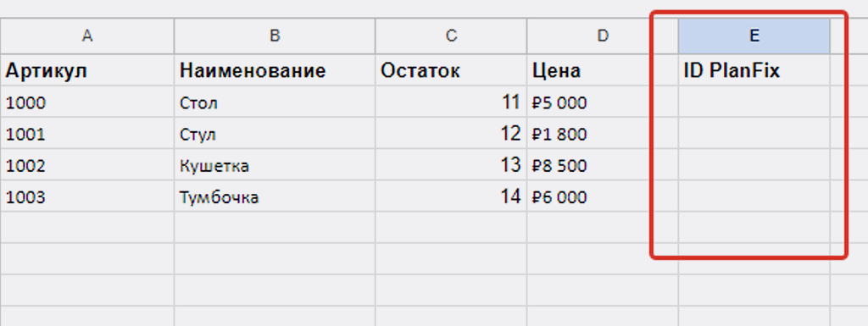The height and width of the screenshot is (326, 868).
Task: Select the highlighted column E header
Action: [754, 36]
